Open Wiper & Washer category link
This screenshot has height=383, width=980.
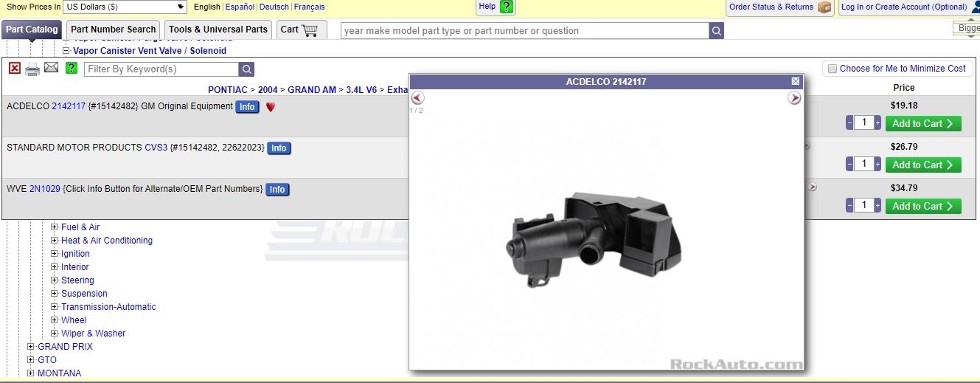click(93, 334)
